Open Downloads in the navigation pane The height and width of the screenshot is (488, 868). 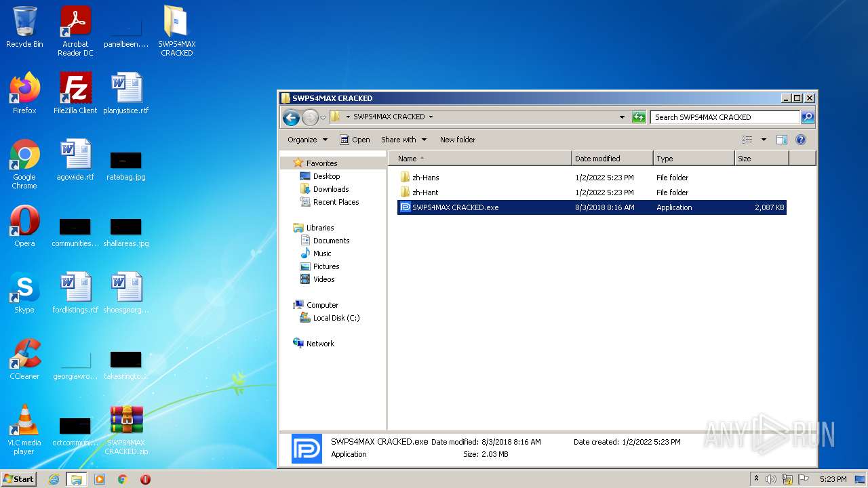[331, 189]
